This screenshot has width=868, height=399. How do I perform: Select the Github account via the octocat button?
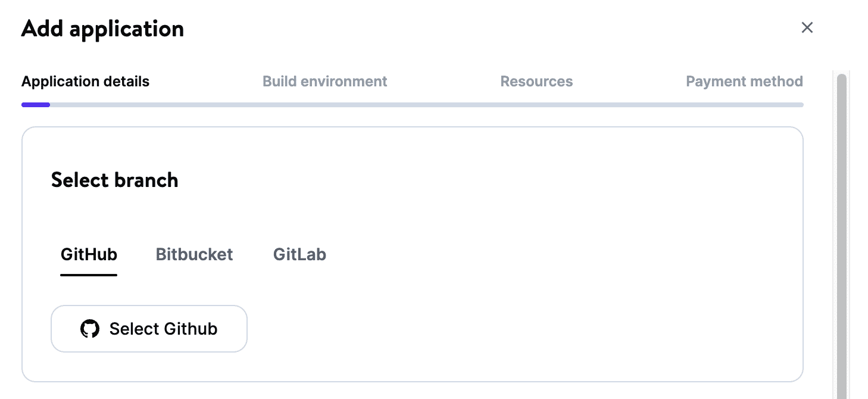coord(149,328)
